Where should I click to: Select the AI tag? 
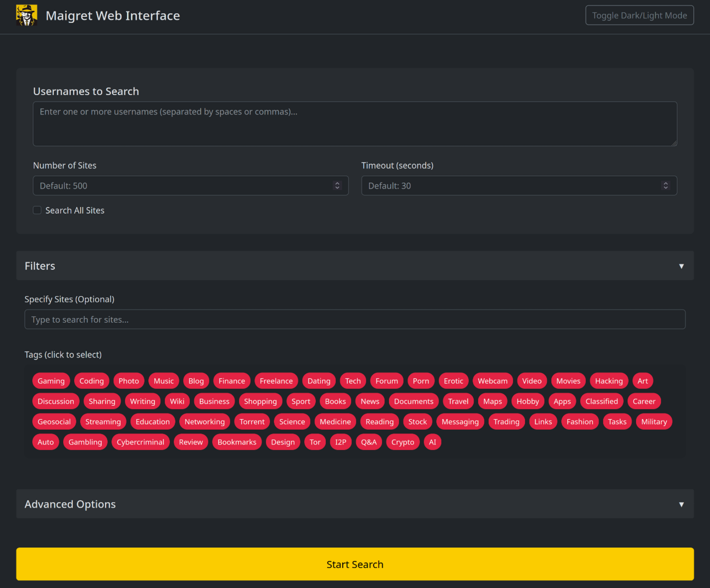click(432, 442)
